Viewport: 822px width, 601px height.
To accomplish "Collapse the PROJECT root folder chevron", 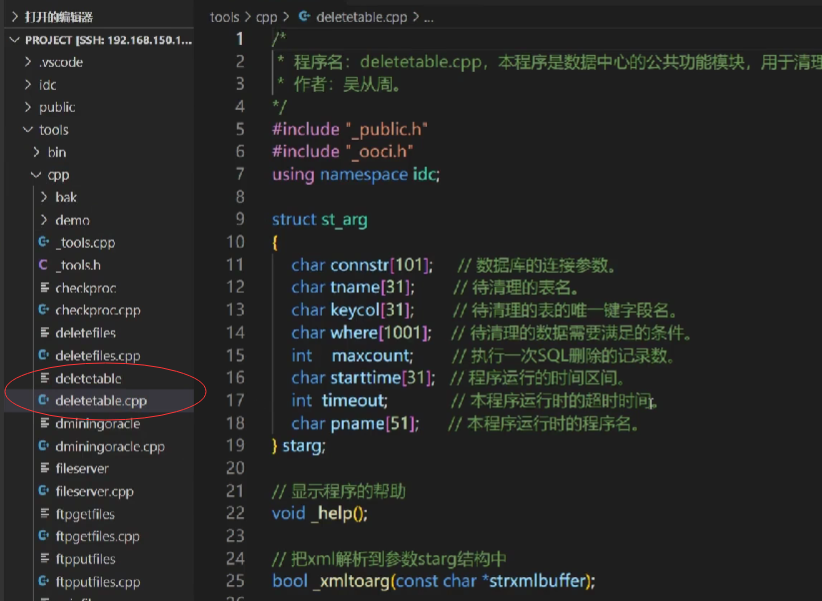I will point(15,40).
